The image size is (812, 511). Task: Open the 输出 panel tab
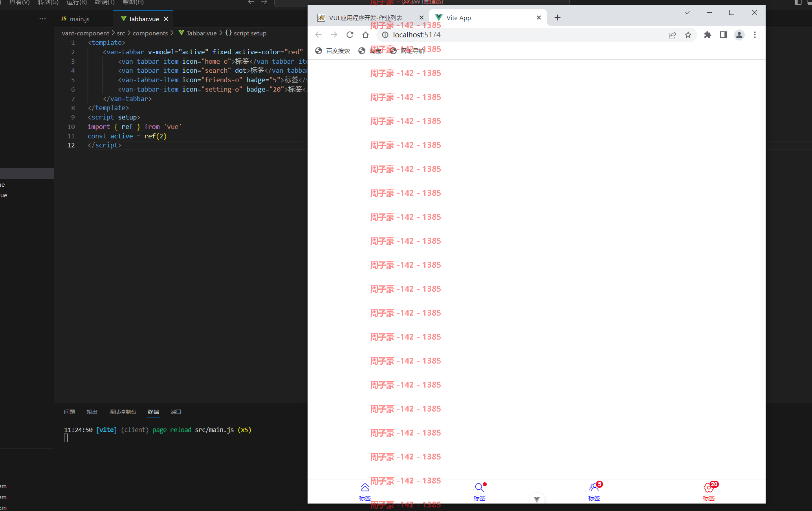tap(92, 412)
